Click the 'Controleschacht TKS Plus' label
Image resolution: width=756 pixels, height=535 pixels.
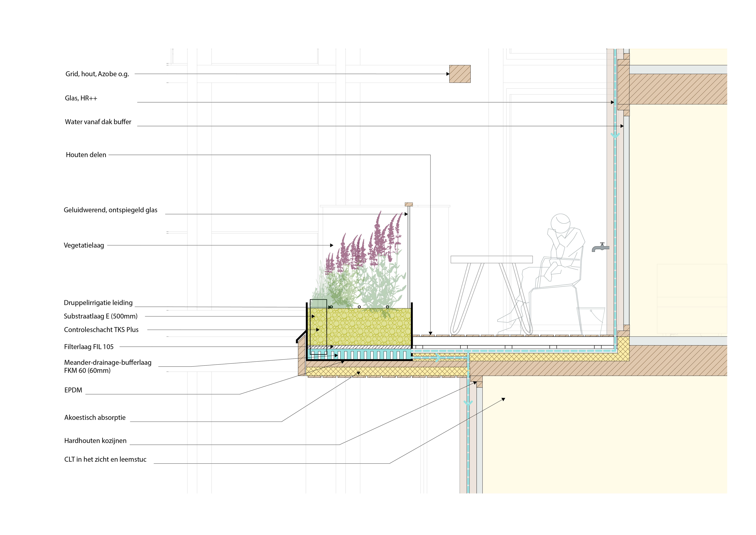tap(101, 330)
